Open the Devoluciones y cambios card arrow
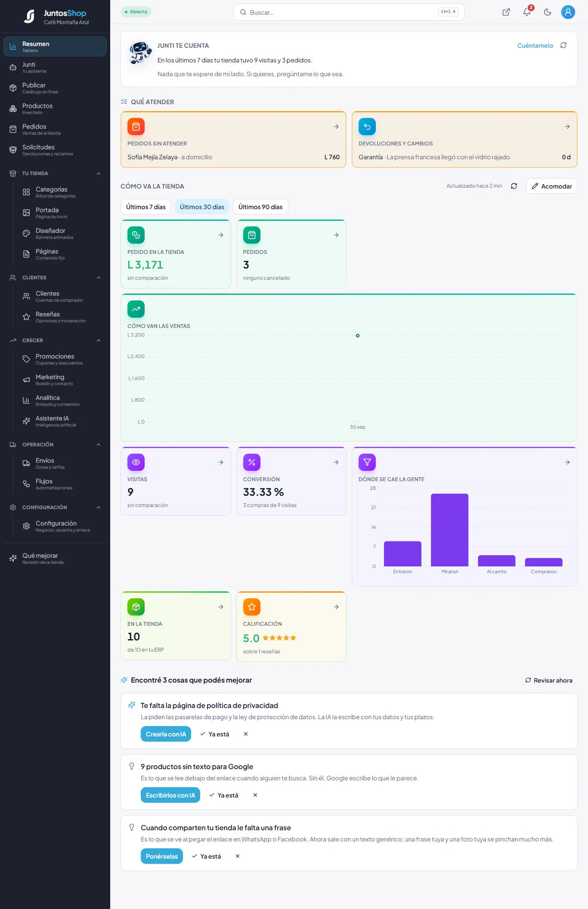This screenshot has height=909, width=588. 567,127
